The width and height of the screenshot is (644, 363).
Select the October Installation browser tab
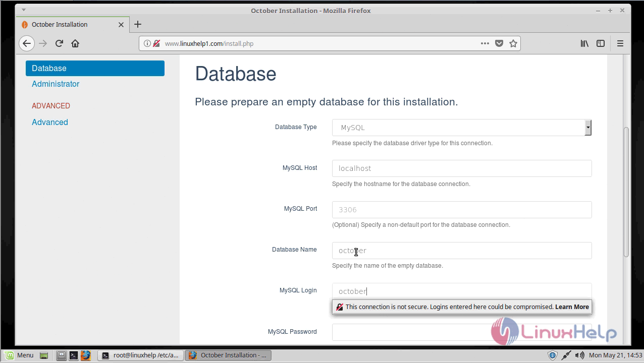(x=72, y=24)
